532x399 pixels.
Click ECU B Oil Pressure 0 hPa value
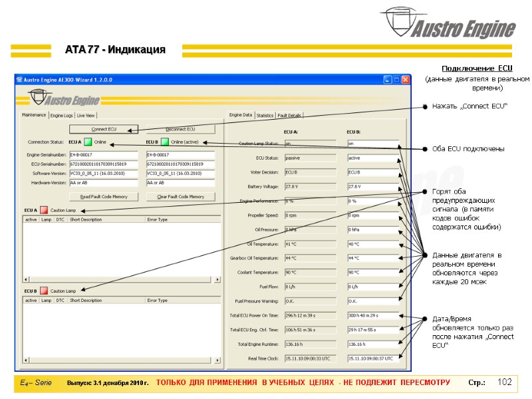click(x=373, y=229)
